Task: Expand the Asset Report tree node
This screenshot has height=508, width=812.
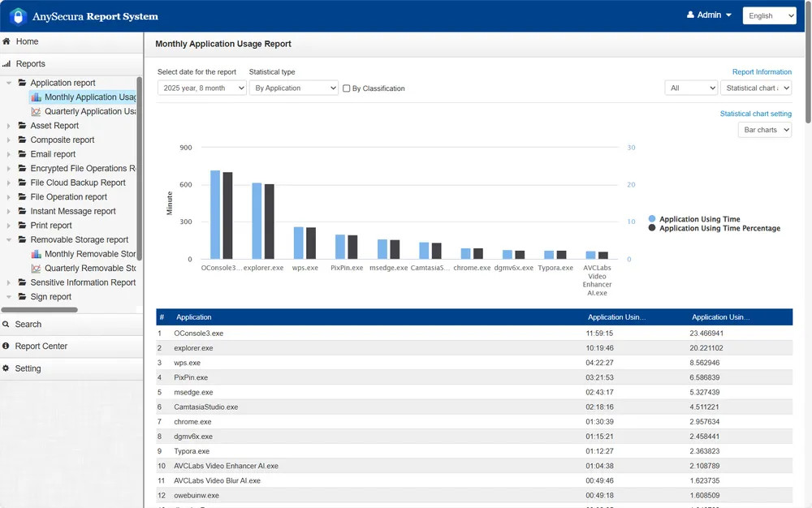Action: [8, 125]
